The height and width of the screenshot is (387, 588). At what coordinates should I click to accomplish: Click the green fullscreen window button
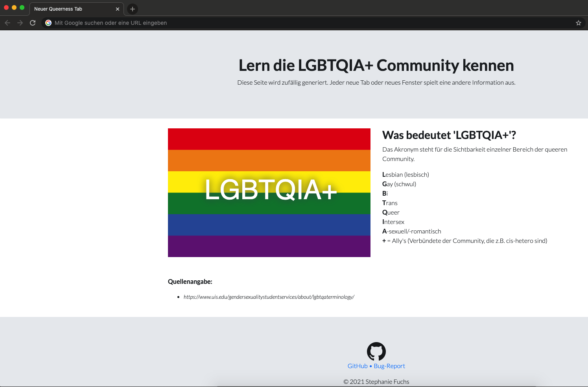[22, 7]
